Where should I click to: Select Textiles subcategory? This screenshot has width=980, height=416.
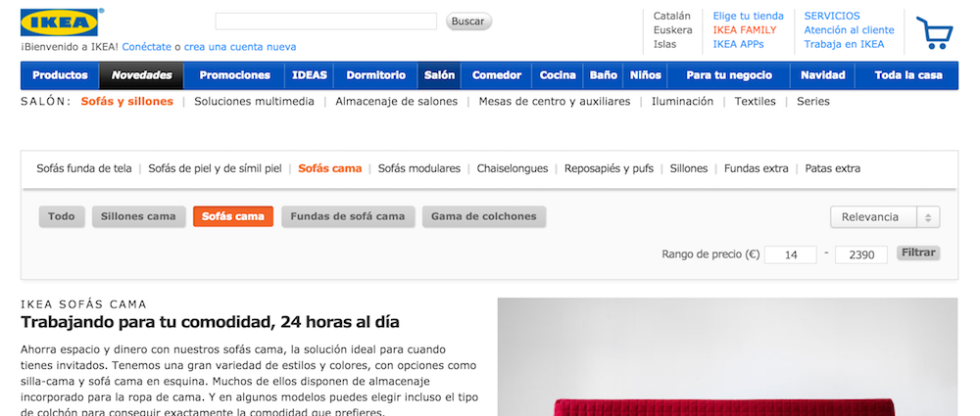click(755, 101)
